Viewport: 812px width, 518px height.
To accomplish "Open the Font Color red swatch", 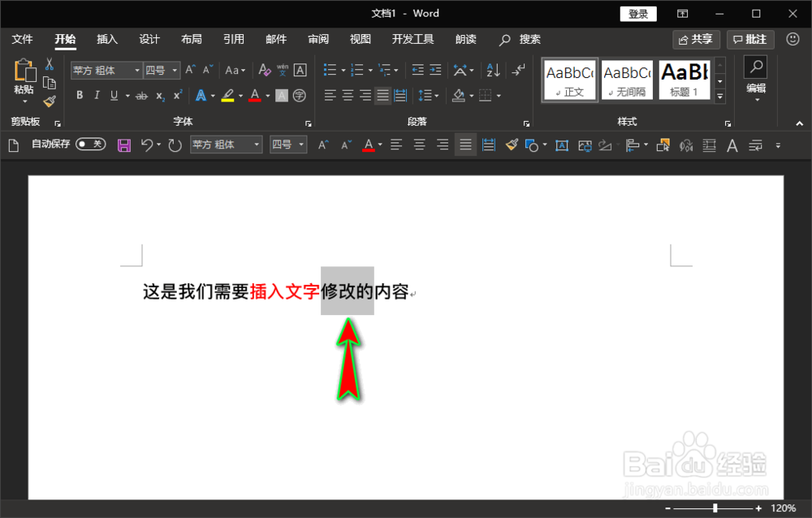I will (255, 96).
